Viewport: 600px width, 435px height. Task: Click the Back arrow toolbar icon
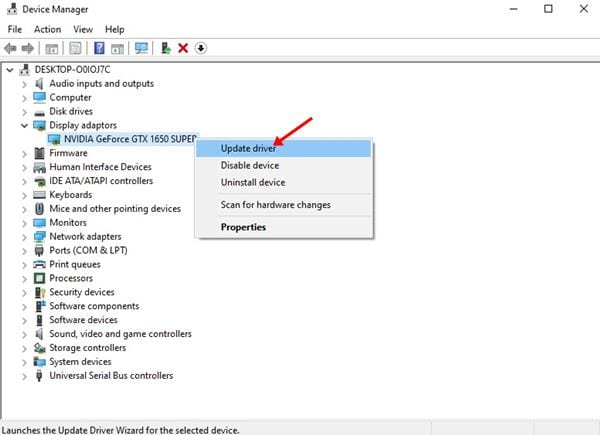pyautogui.click(x=10, y=48)
